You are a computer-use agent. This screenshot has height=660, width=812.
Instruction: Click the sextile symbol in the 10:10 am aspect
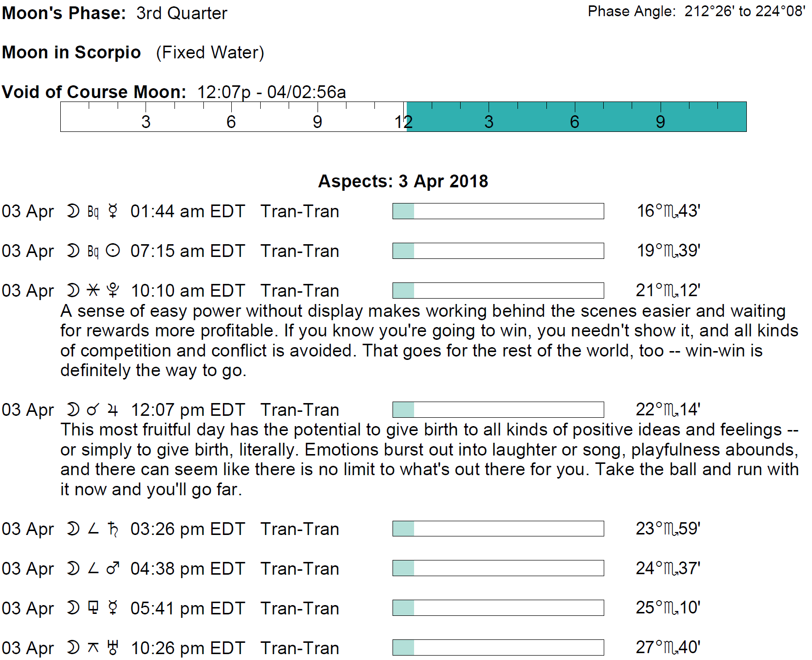[x=93, y=291]
